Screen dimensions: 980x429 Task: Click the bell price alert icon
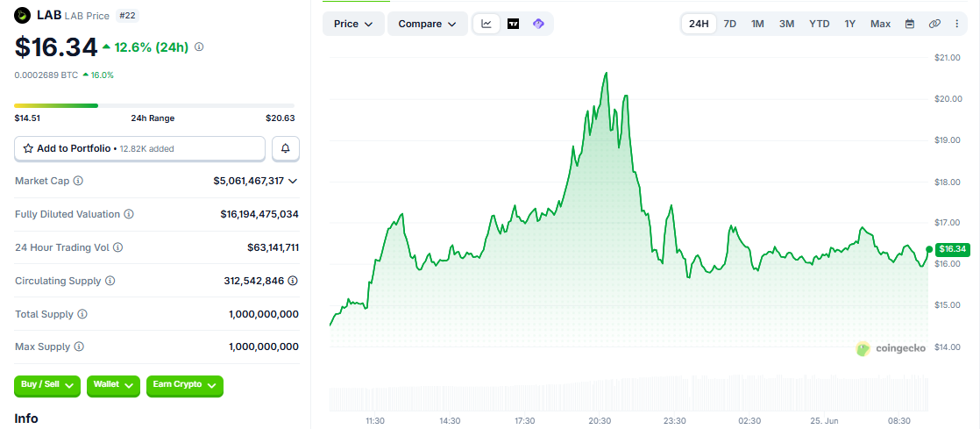click(x=286, y=149)
